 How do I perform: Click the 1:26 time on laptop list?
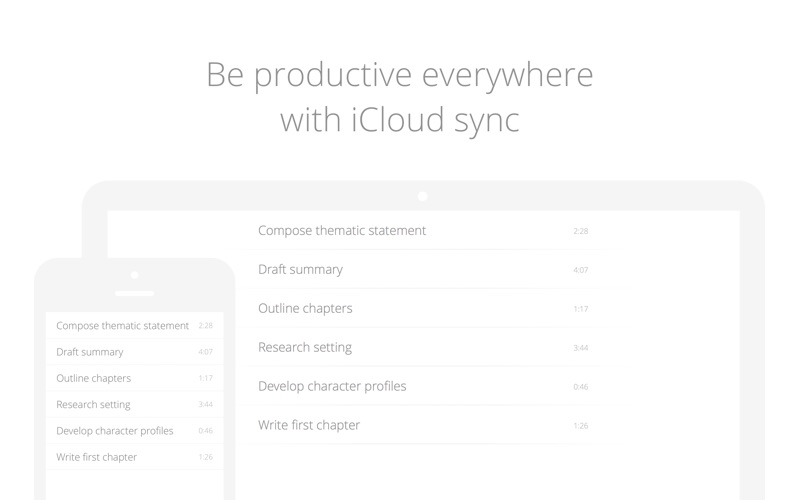(x=581, y=426)
